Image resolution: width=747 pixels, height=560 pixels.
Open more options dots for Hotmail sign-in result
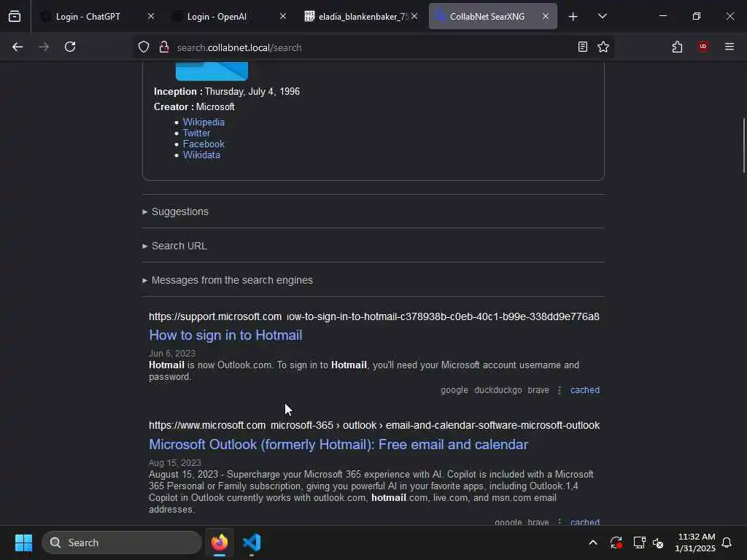[560, 390]
